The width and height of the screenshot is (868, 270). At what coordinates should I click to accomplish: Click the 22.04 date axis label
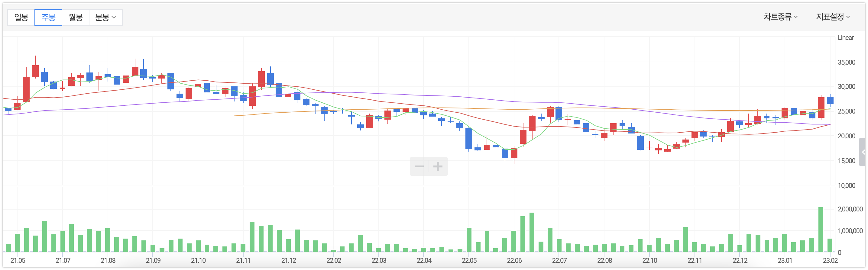point(424,261)
